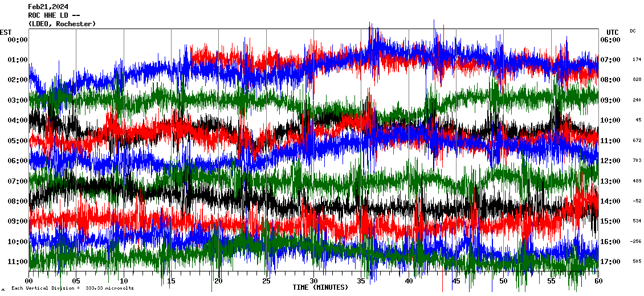Select the DC column header
The height and width of the screenshot is (296, 644).
633,31
